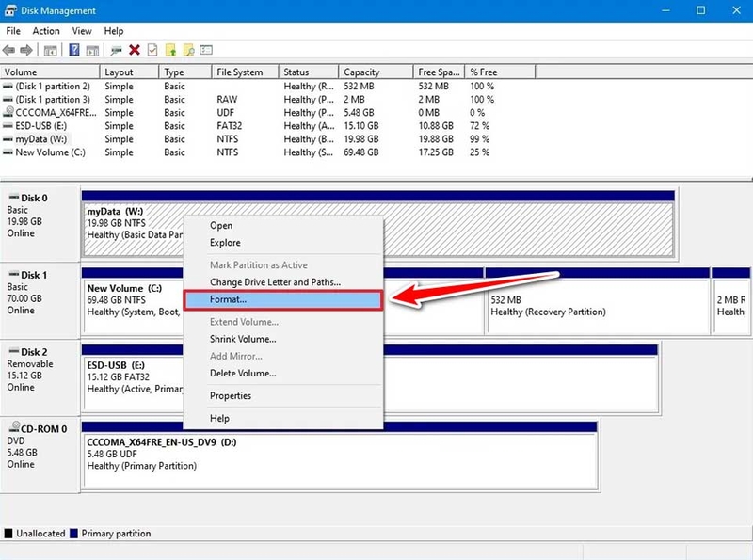The width and height of the screenshot is (753, 560).
Task: Sort by the % Free column header
Action: point(500,72)
